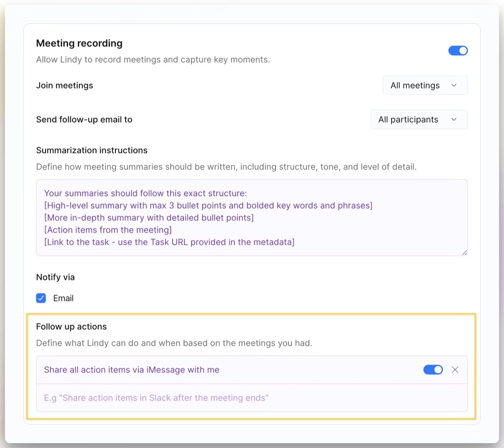Click the dropdown arrow icon on All participants
This screenshot has width=504, height=448.
coord(454,119)
